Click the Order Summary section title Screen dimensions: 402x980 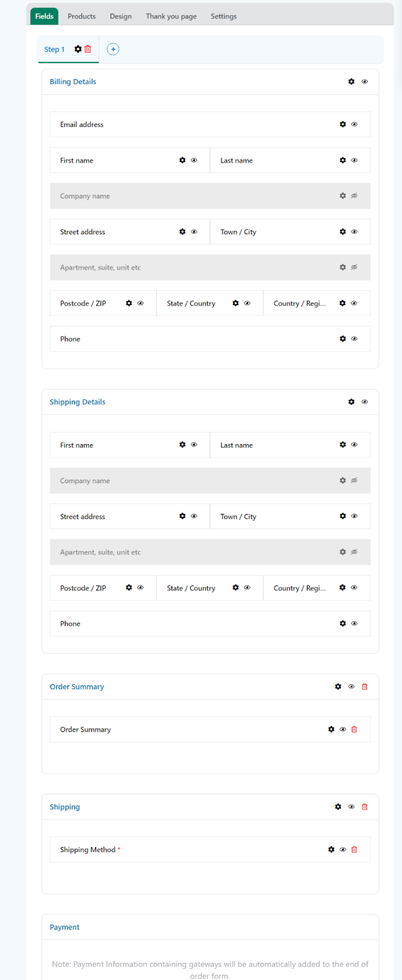pyautogui.click(x=77, y=687)
